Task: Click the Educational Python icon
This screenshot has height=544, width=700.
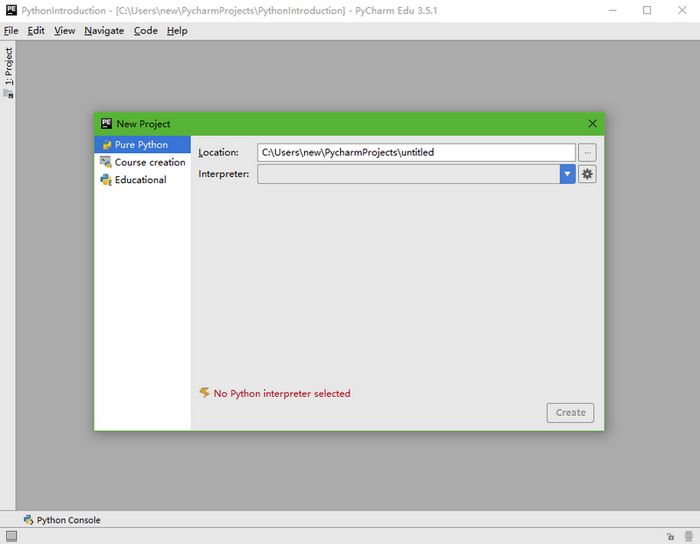Action: coord(106,179)
